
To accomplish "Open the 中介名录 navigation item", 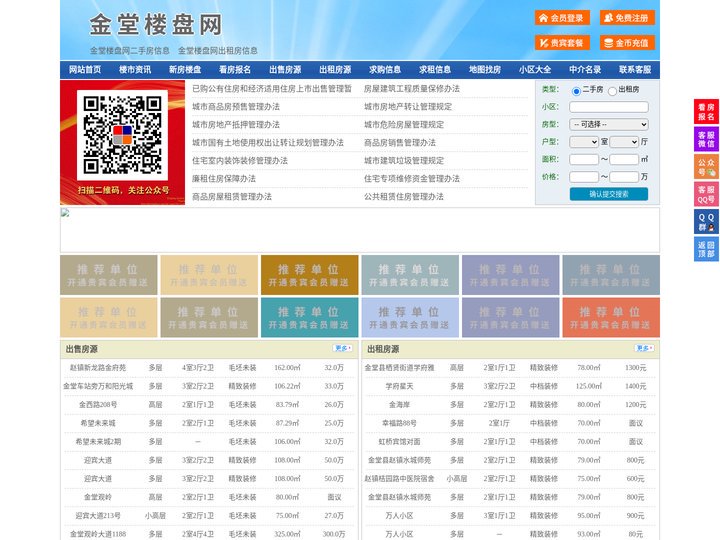I will [x=585, y=70].
